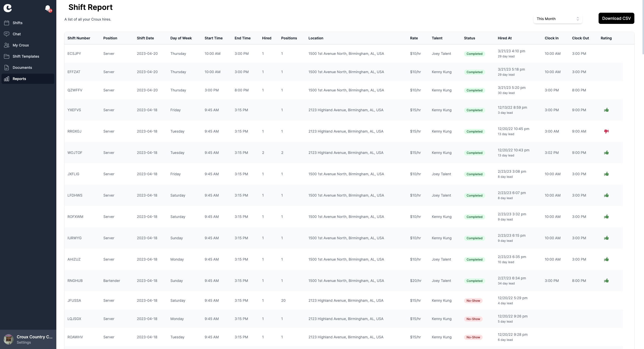This screenshot has width=644, height=349.
Task: Click the Documents file icon
Action: 7,68
